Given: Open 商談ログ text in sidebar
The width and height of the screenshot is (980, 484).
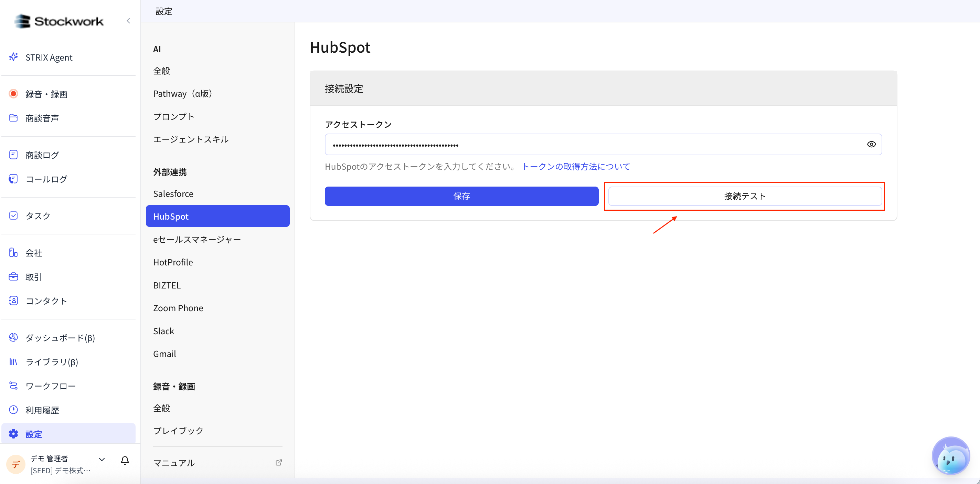Looking at the screenshot, I should click(42, 155).
